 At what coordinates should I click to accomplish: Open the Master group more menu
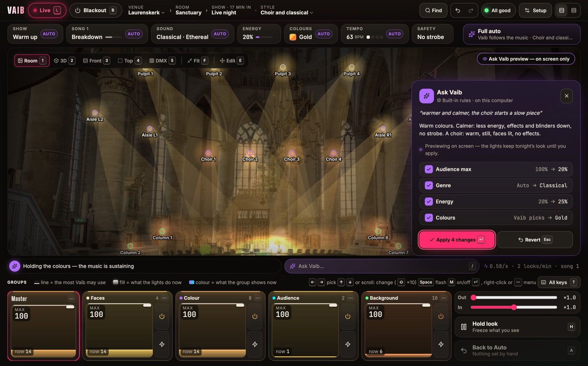[71, 298]
